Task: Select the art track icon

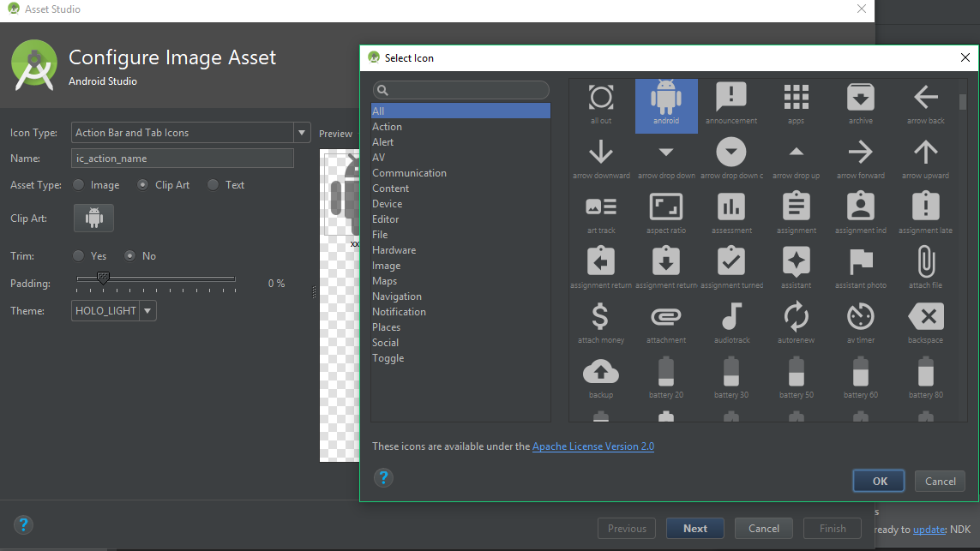Action: (601, 215)
